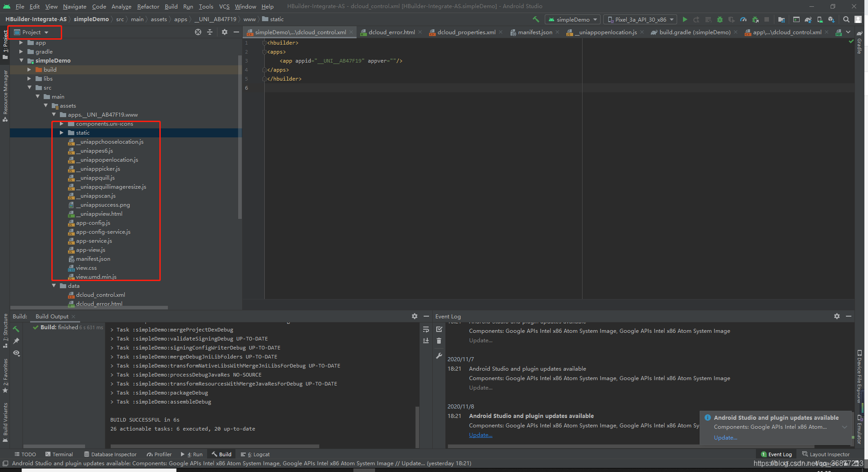The height and width of the screenshot is (472, 868).
Task: Run the simpleDemo app with the play icon
Action: tap(685, 19)
